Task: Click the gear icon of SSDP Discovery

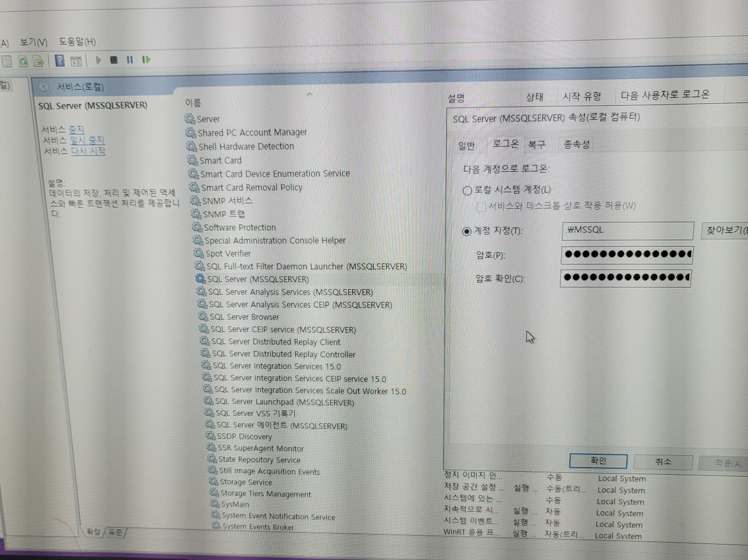Action: tap(211, 436)
